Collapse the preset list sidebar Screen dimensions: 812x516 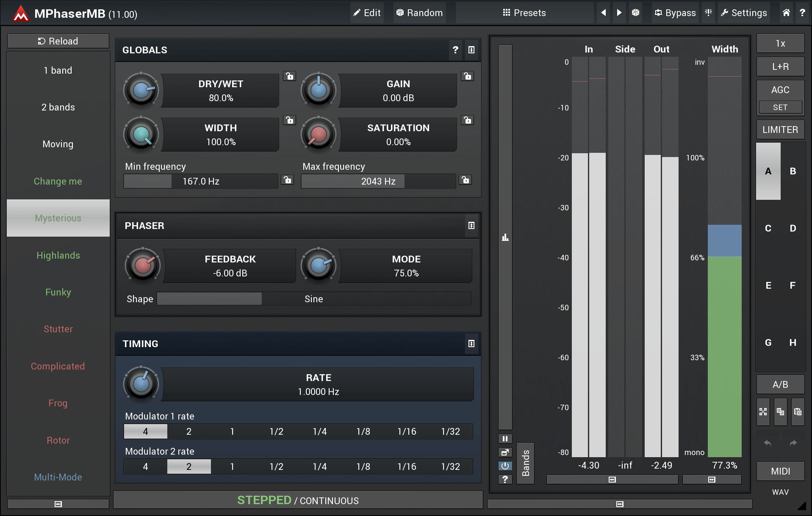click(x=58, y=504)
